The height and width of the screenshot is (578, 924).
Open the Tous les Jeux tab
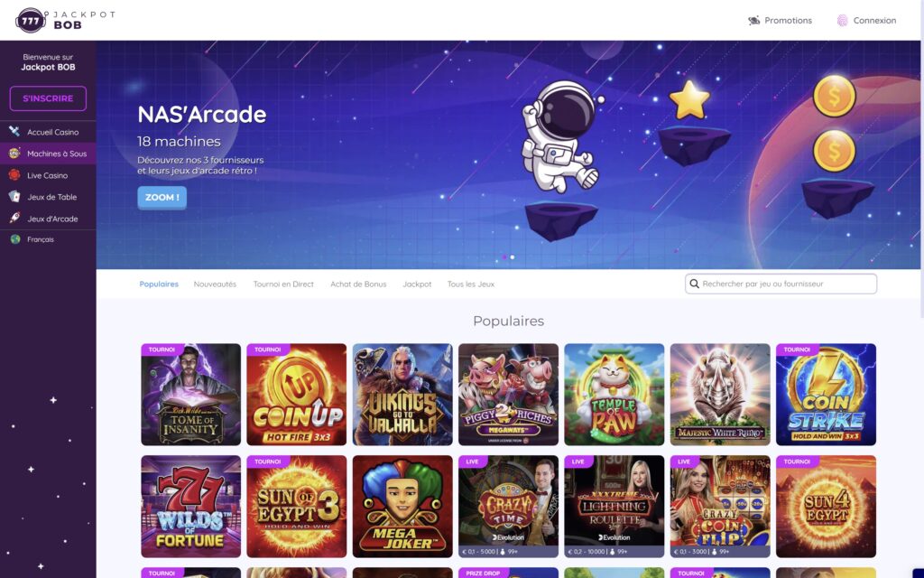(471, 284)
